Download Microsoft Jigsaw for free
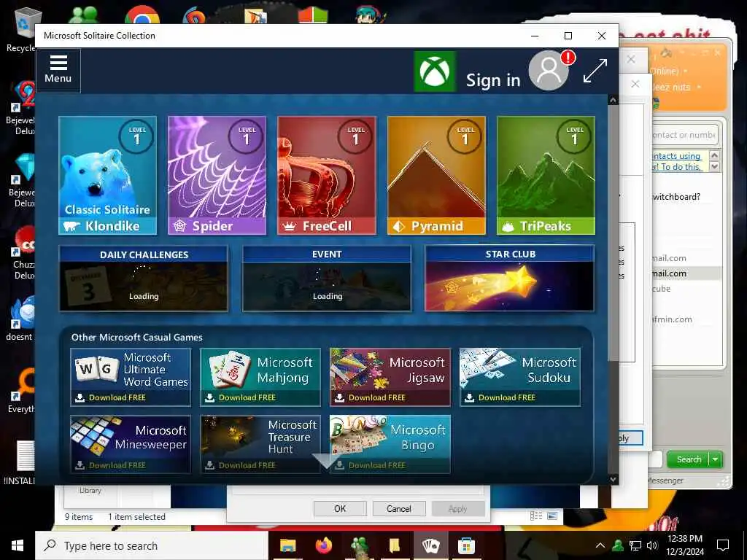747x560 pixels. (x=390, y=377)
